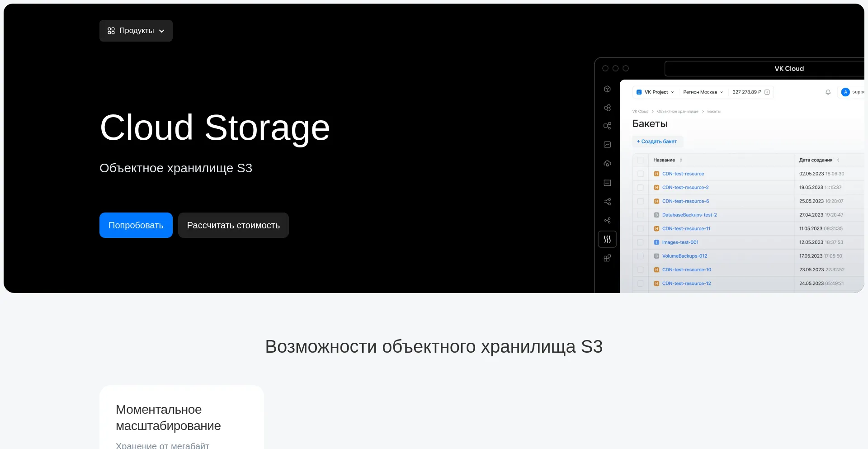868x449 pixels.
Task: Click the blue icon beside Images-test-001
Action: coord(656,242)
